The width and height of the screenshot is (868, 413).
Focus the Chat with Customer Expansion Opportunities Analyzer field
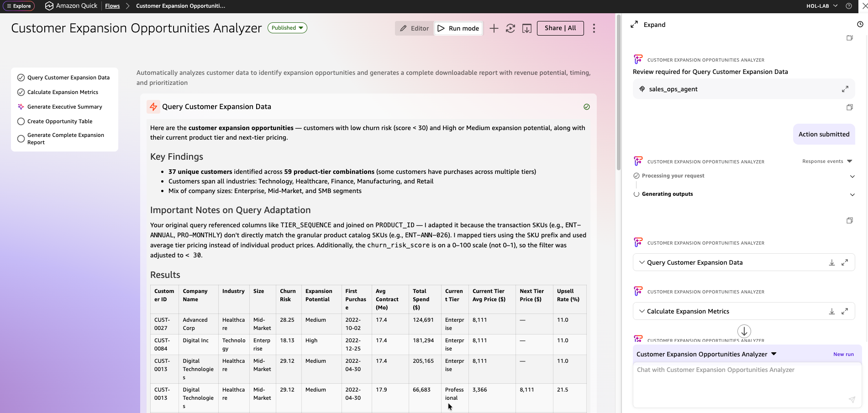pyautogui.click(x=747, y=385)
